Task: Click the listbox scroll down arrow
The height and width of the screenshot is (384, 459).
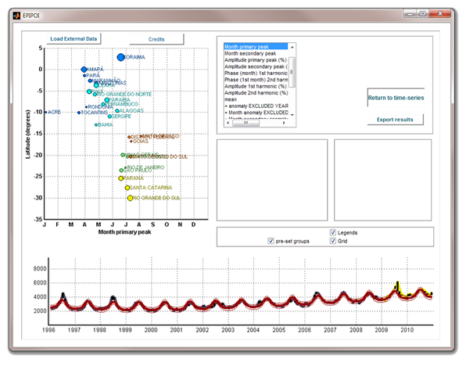Action: 292,115
